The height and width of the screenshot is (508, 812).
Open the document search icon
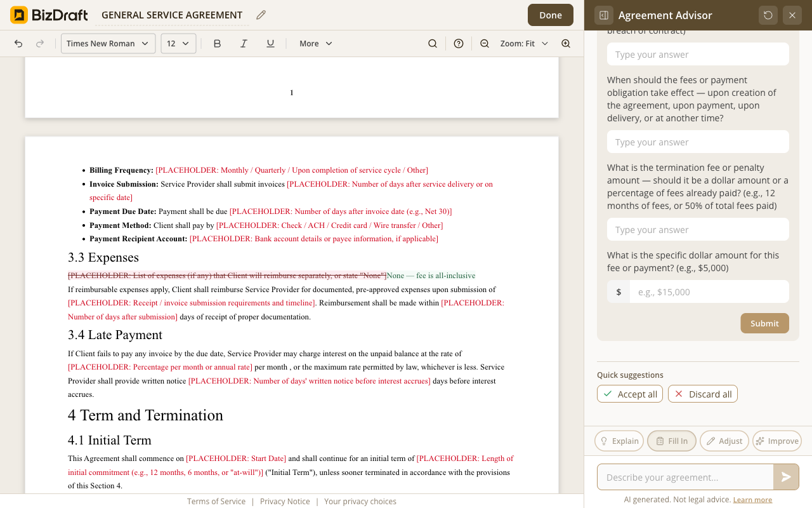coord(433,43)
